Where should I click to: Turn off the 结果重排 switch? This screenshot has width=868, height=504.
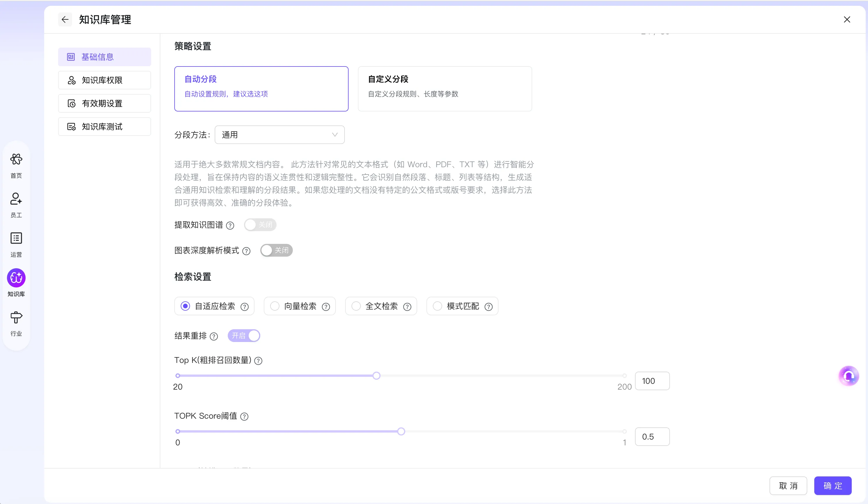pos(244,336)
